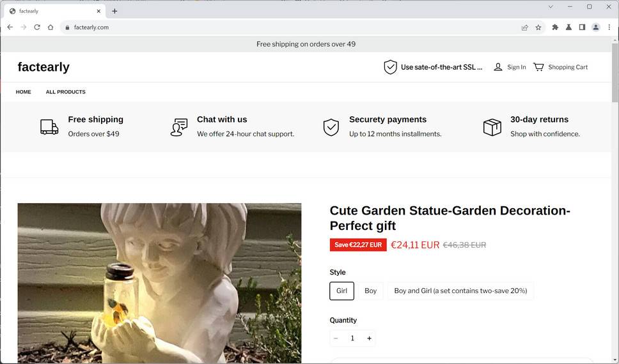This screenshot has width=619, height=364.
Task: Click the garden statue product image
Action: [159, 283]
